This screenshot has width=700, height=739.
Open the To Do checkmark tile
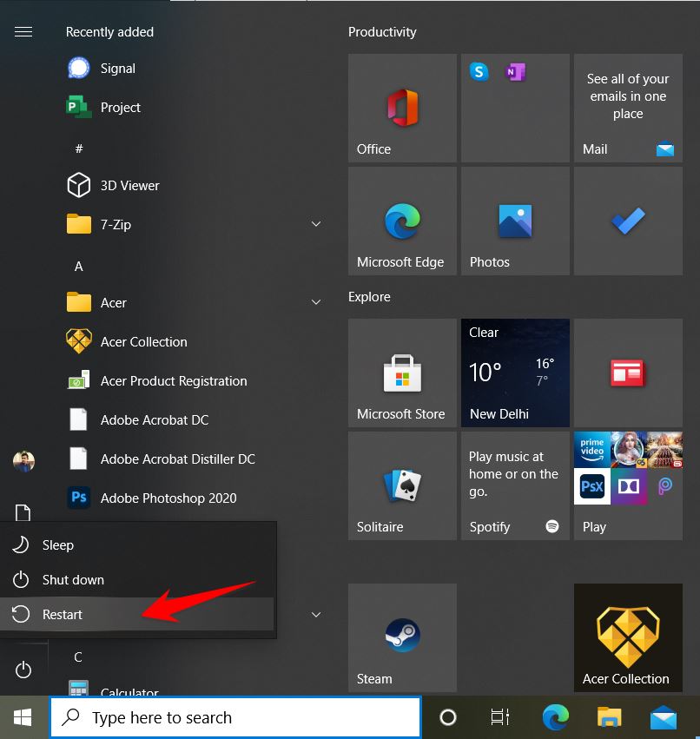pos(629,221)
